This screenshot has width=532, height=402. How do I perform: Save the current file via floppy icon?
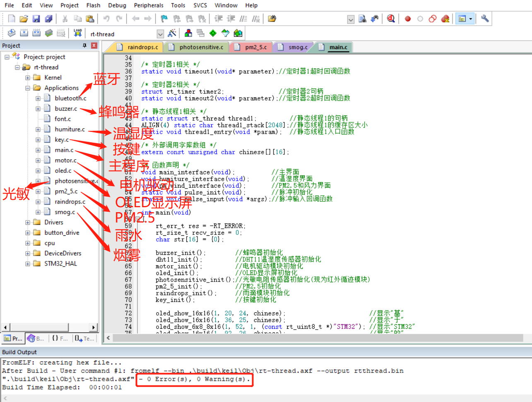coord(36,19)
